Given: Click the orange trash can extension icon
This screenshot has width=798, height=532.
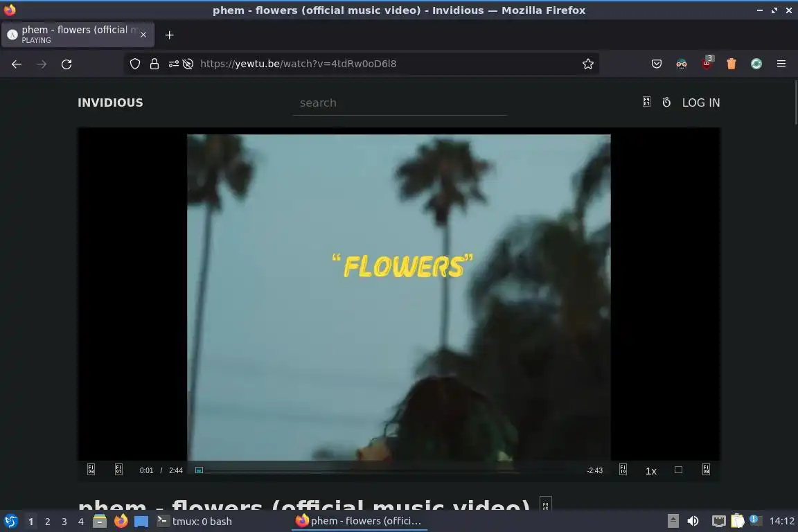Looking at the screenshot, I should point(731,64).
